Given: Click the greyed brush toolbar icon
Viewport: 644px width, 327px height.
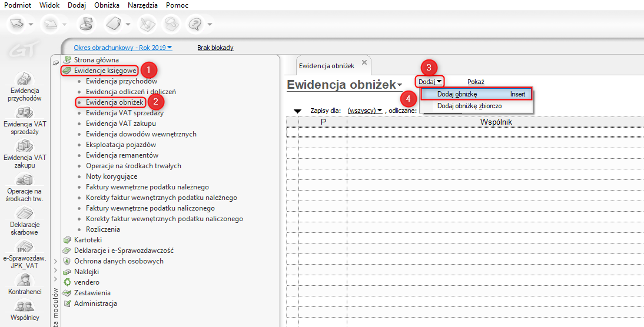Looking at the screenshot, I should tap(146, 24).
